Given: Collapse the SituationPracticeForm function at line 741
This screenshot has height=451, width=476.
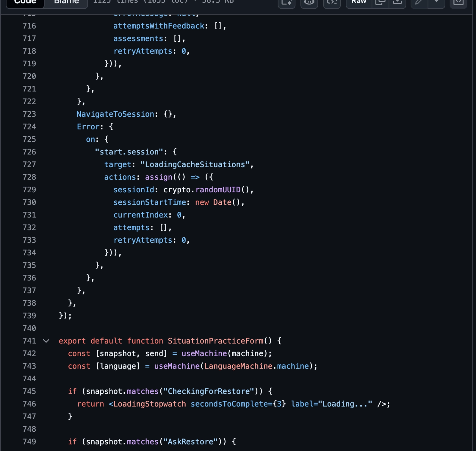Looking at the screenshot, I should click(46, 341).
